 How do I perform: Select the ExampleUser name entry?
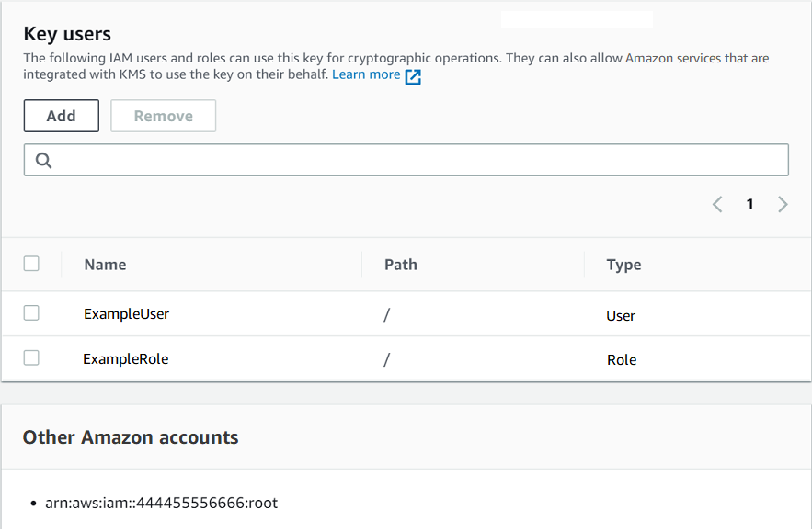(x=126, y=314)
